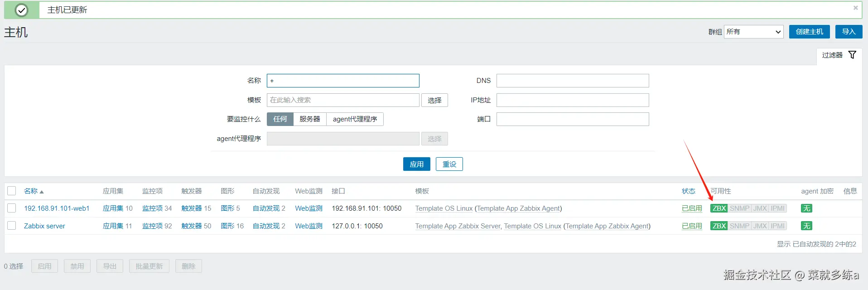This screenshot has width=868, height=290.
Task: Open 自动发现 2 for Zabbix server
Action: tap(266, 226)
